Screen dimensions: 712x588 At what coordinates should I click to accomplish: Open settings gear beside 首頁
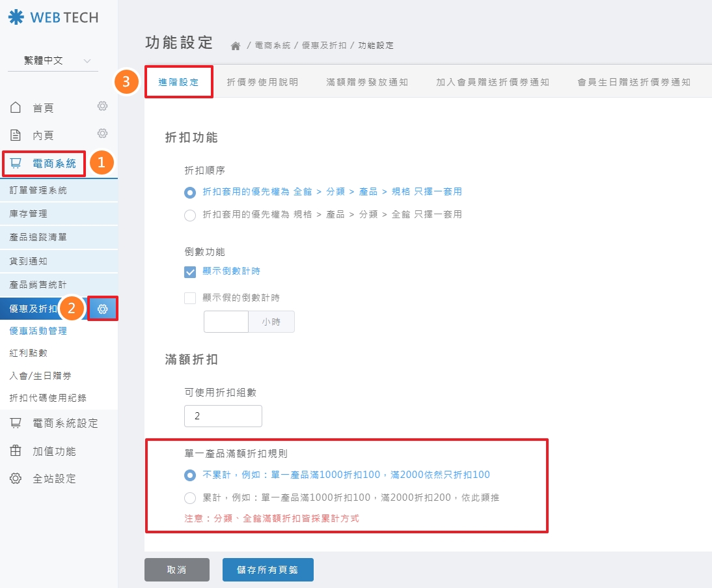tap(102, 106)
